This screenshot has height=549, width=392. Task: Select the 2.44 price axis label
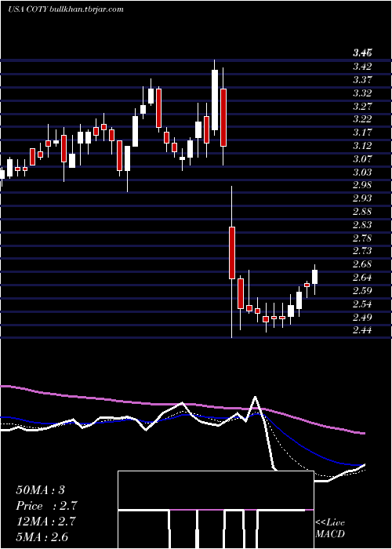tap(362, 330)
